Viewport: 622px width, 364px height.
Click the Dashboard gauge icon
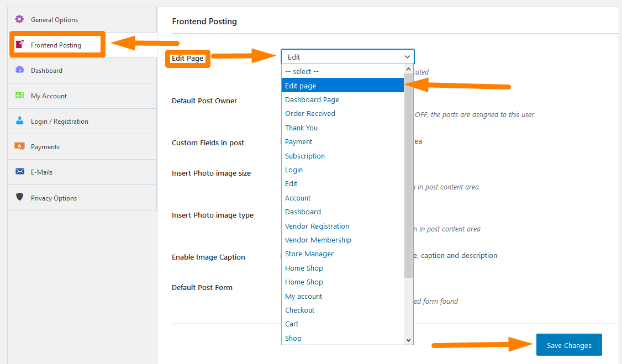pos(19,70)
